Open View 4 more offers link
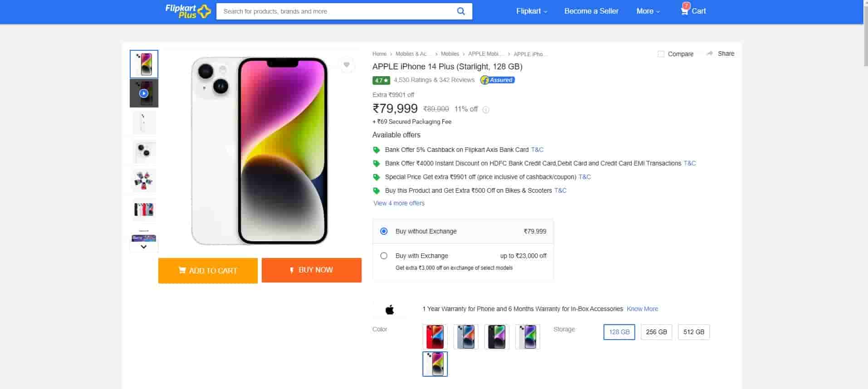This screenshot has height=389, width=868. pyautogui.click(x=399, y=203)
